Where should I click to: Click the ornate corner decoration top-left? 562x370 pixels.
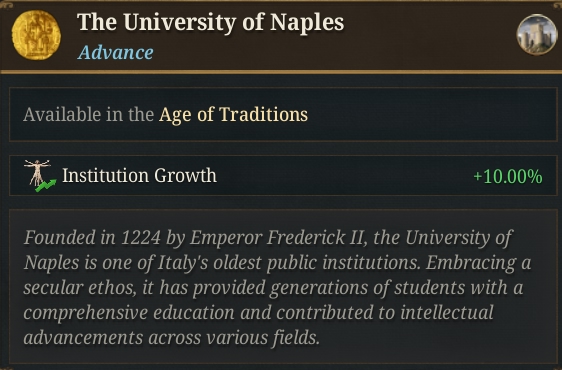coord(6,5)
